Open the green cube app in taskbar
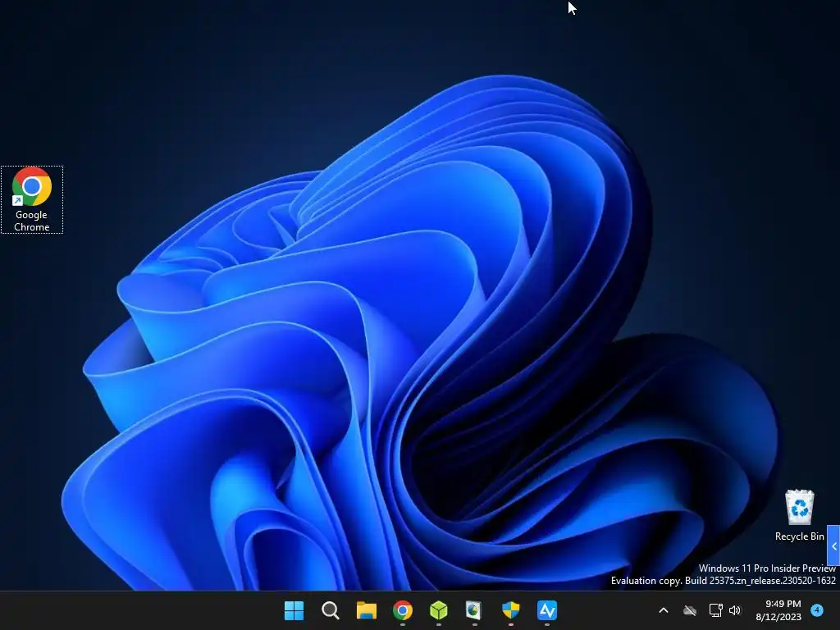This screenshot has height=630, width=840. (x=439, y=610)
